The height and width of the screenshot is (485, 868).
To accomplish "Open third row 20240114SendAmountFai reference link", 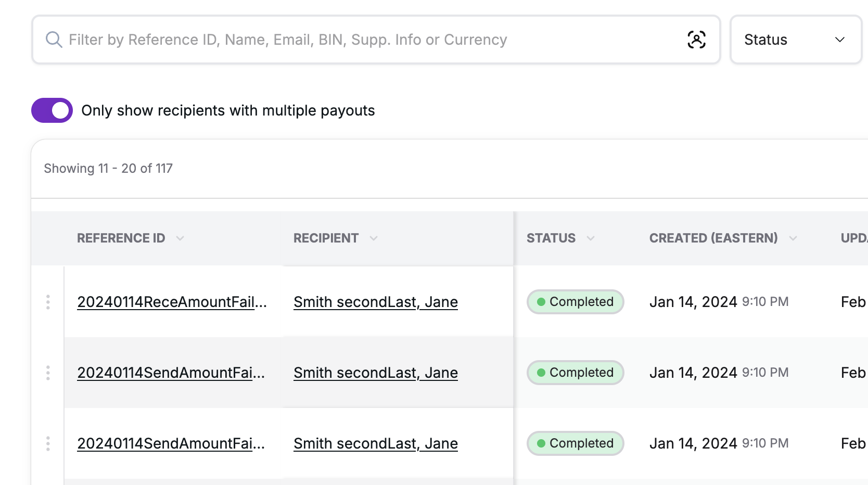I will (x=171, y=443).
